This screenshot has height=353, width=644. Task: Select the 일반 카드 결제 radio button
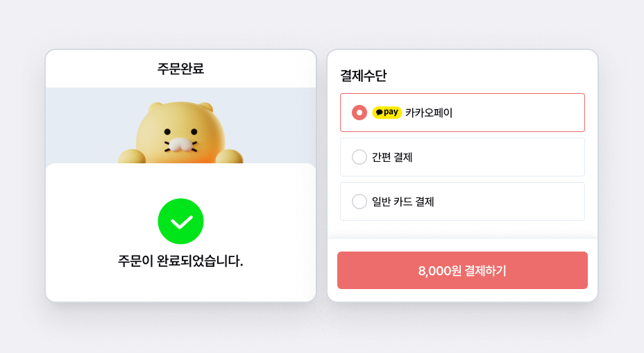pyautogui.click(x=359, y=202)
